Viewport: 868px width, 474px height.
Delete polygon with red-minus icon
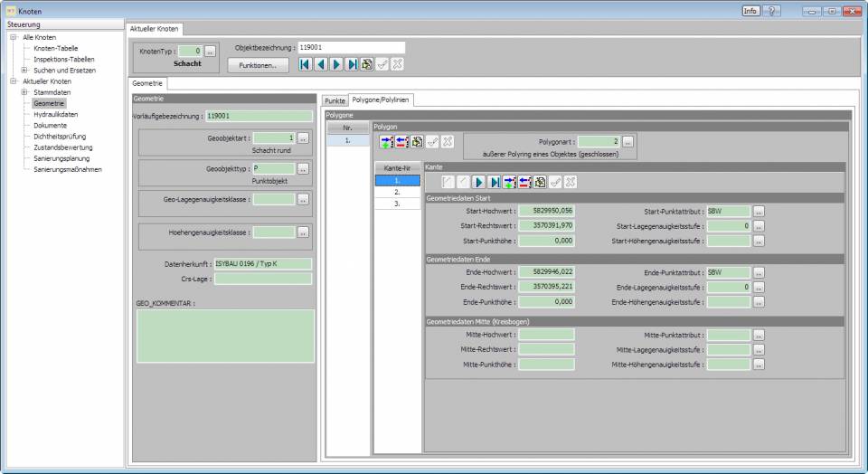click(401, 142)
